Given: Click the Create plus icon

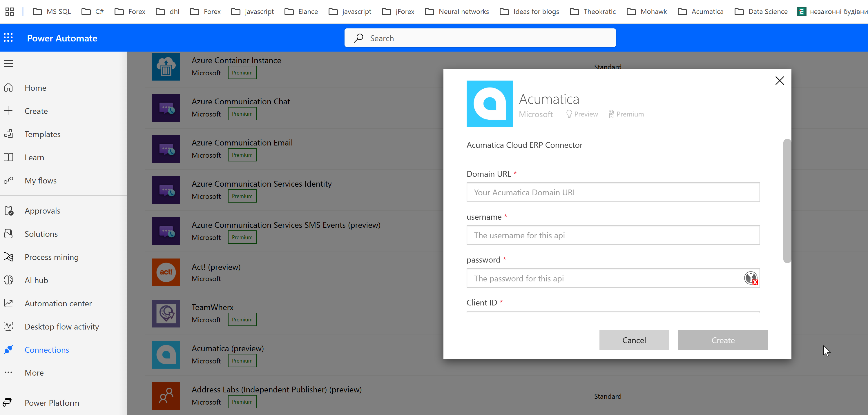Looking at the screenshot, I should click(8, 111).
